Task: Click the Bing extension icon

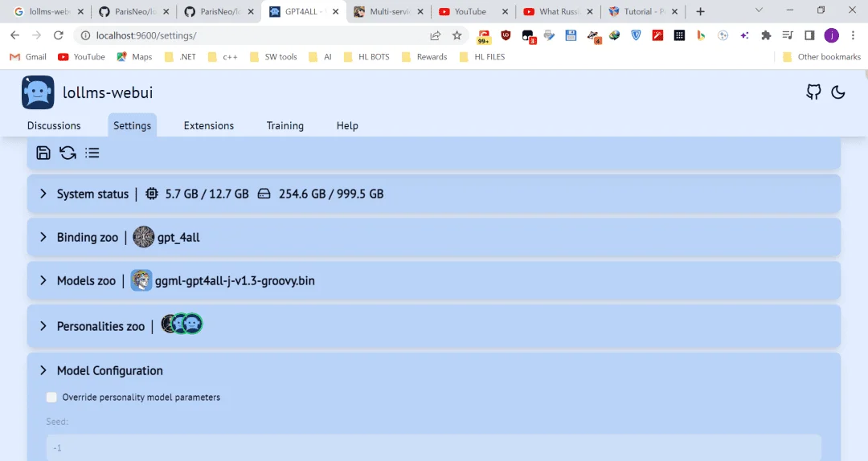Action: [701, 35]
